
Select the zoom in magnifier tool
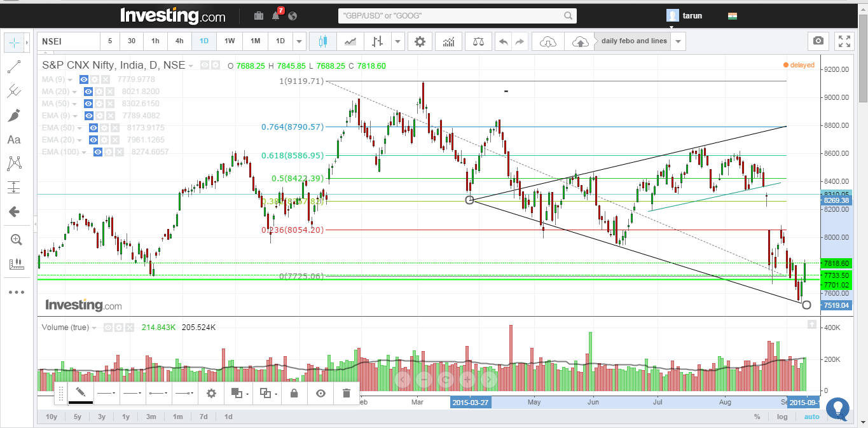16,240
